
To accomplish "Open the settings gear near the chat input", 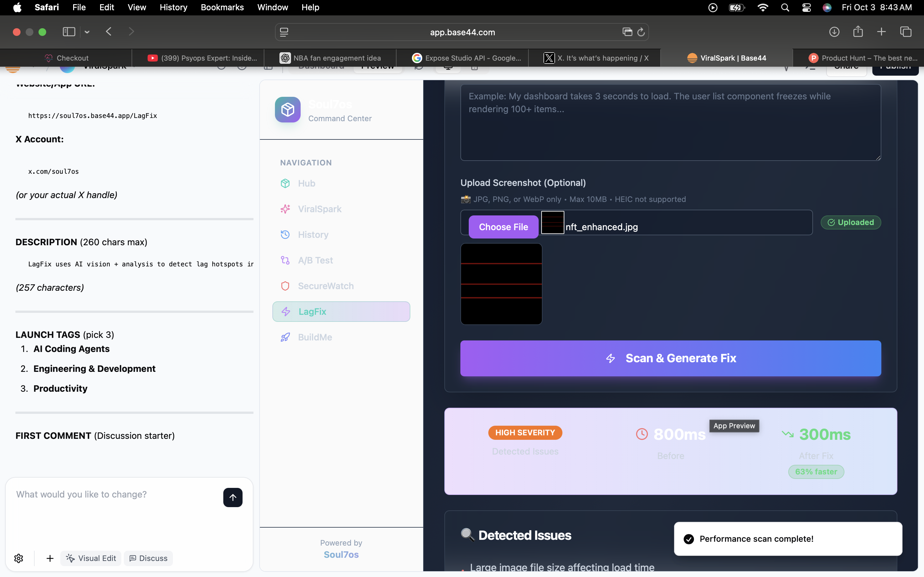I will click(19, 558).
